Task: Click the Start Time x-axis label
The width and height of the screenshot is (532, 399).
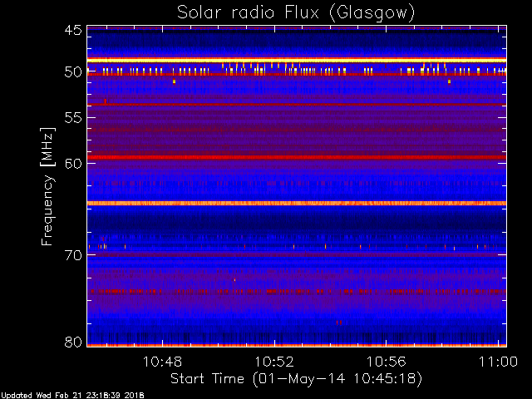Action: point(296,378)
